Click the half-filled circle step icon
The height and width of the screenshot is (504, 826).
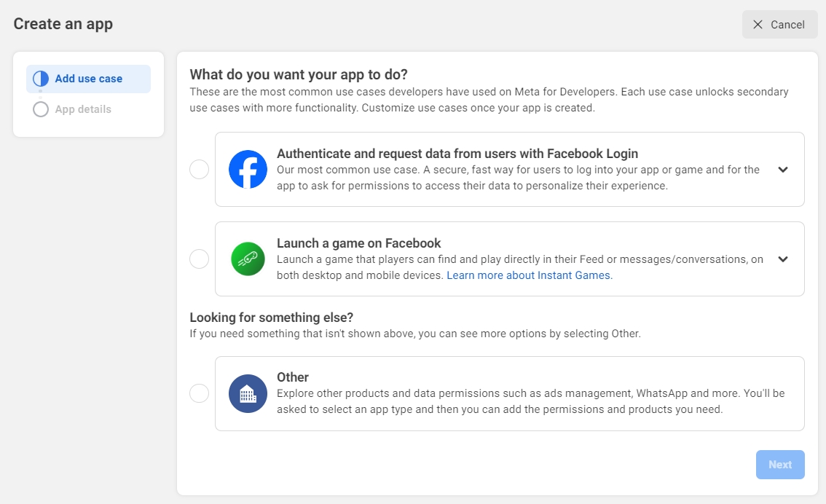[x=41, y=79]
